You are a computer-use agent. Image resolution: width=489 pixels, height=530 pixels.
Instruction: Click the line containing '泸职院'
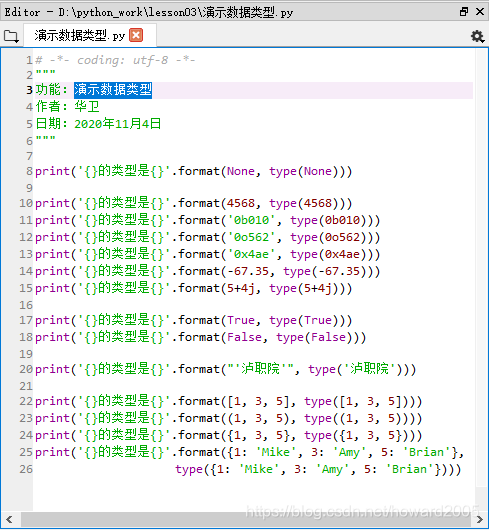coord(225,369)
